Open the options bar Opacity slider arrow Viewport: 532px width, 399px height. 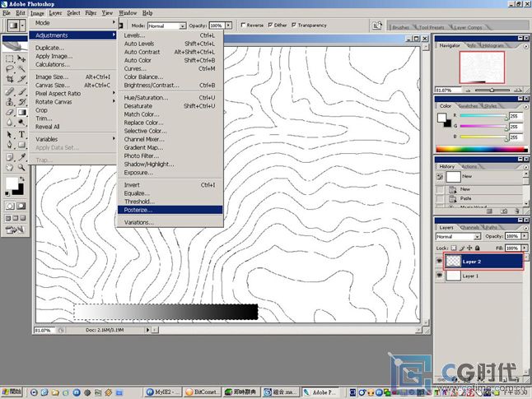tap(229, 26)
